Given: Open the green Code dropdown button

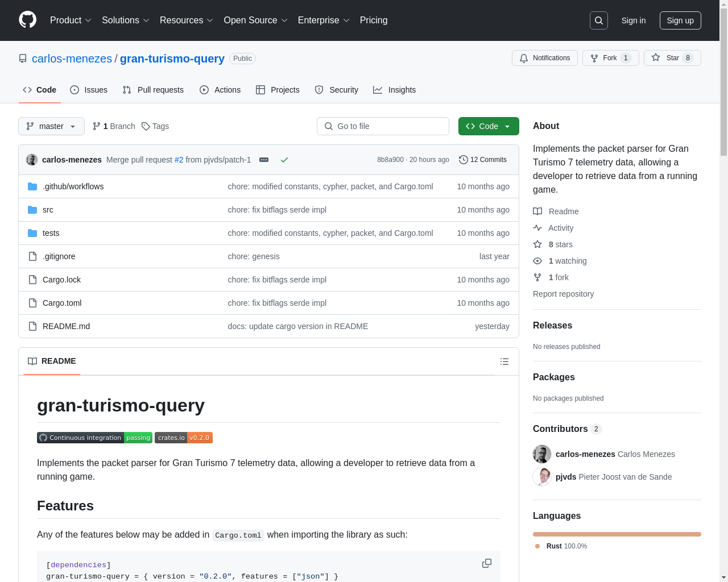Looking at the screenshot, I should tap(489, 126).
